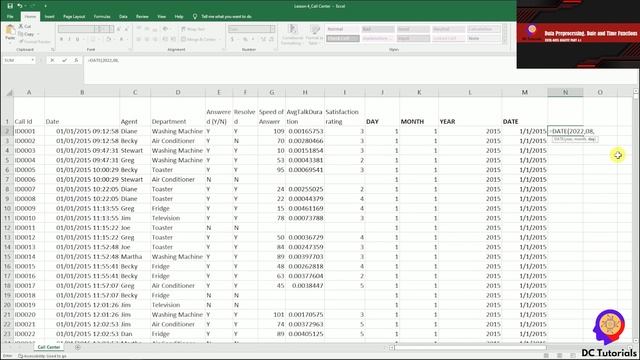Viewport: 640px width, 360px height.
Task: Click the Tell me what you want to do box
Action: [227, 16]
